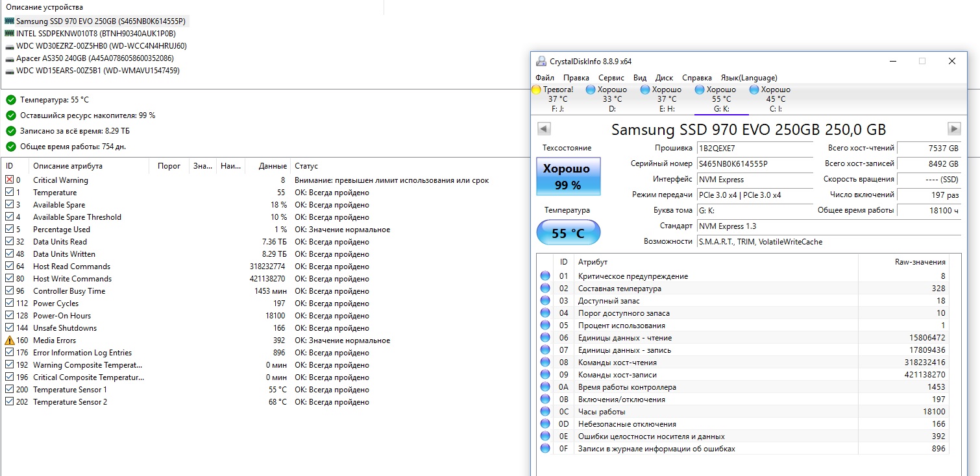Click the green check beside Оставшийся ресурс накопителя
Image resolution: width=980 pixels, height=476 pixels.
point(11,115)
